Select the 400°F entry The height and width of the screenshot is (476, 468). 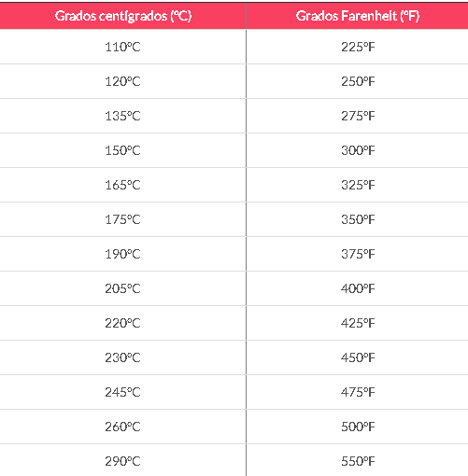[358, 288]
